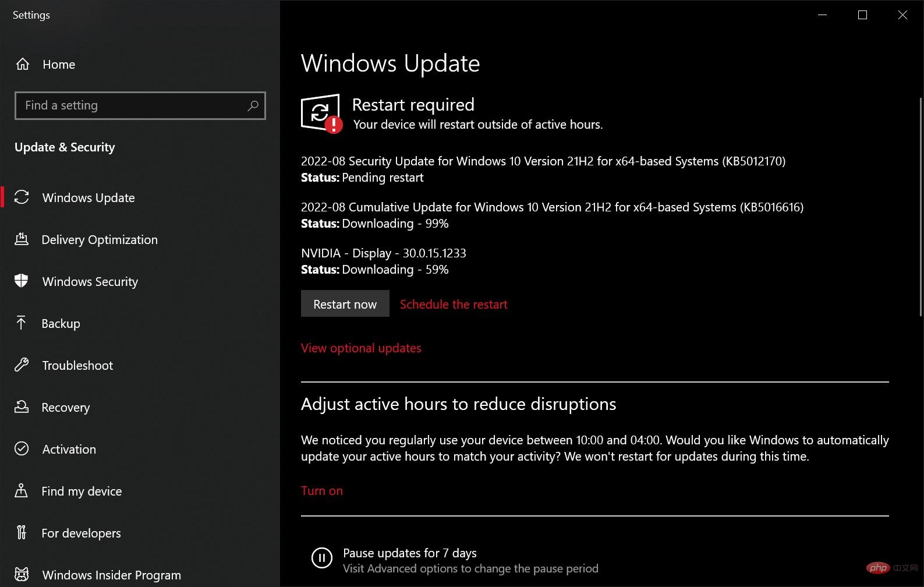Click the Update & Security heading

tap(65, 147)
